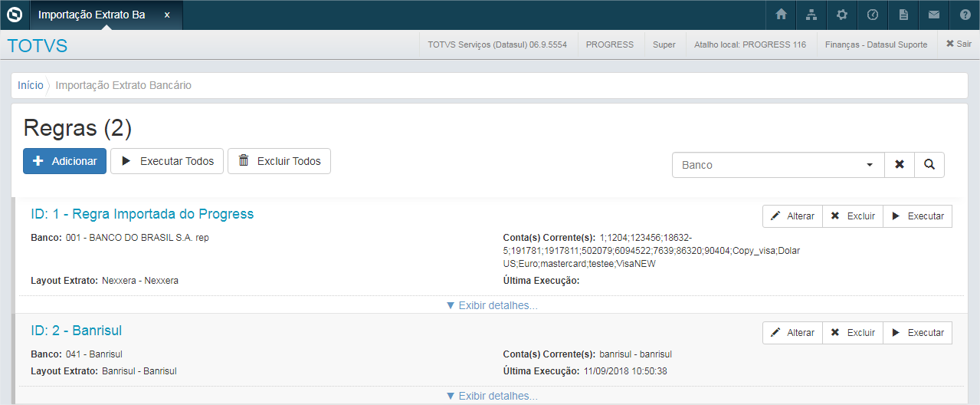Image resolution: width=980 pixels, height=405 pixels.
Task: Click Executar for rule ID 1
Action: pyautogui.click(x=918, y=216)
